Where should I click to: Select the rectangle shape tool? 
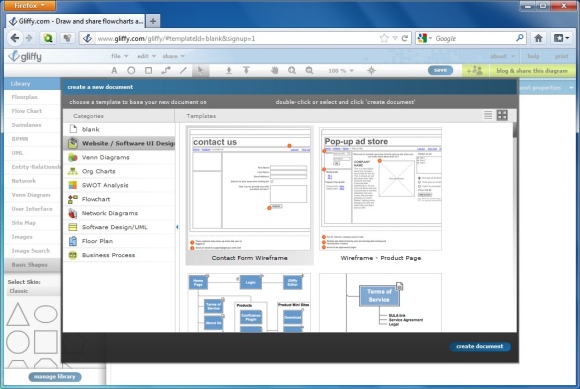[148, 70]
